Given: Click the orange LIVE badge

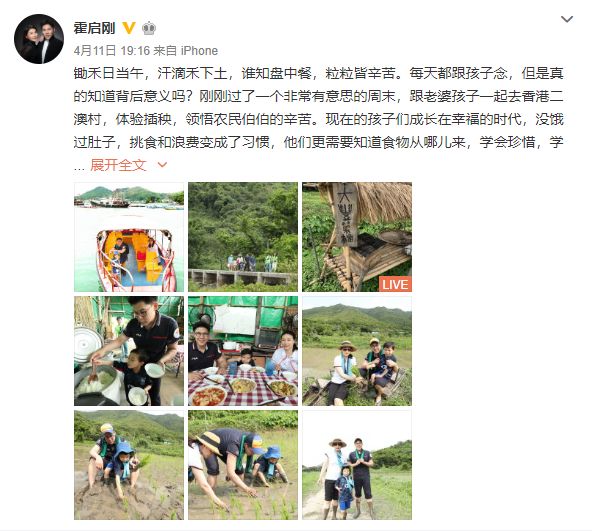Looking at the screenshot, I should (395, 284).
